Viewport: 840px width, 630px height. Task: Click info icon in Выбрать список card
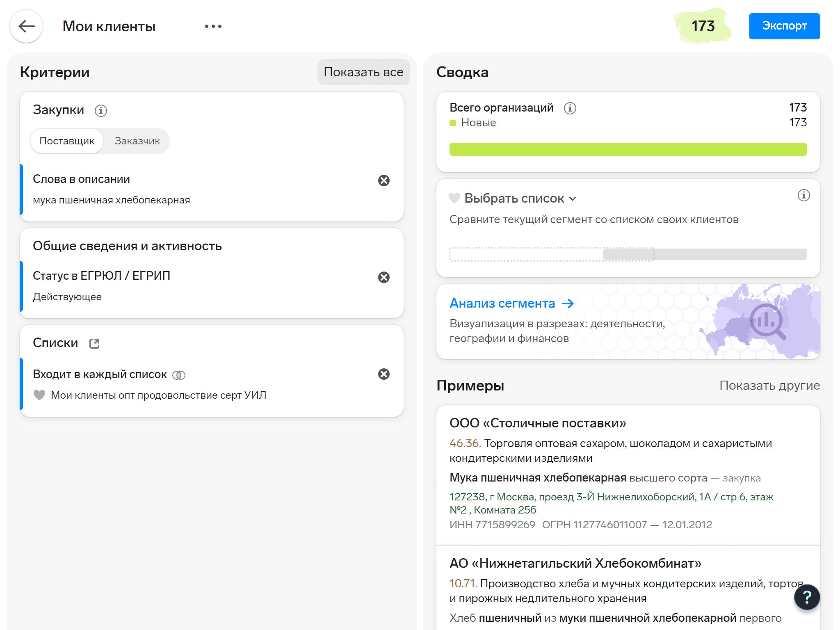pyautogui.click(x=803, y=195)
